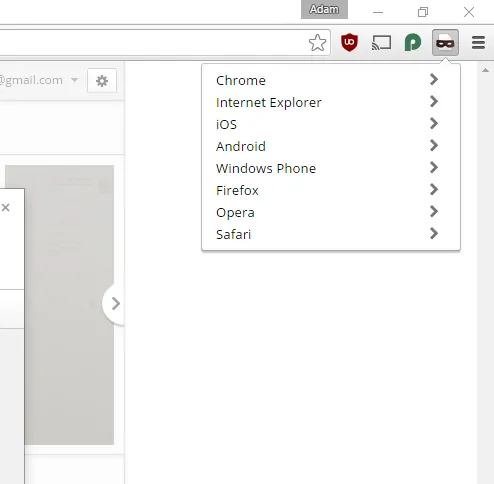The image size is (494, 484).
Task: Expand the iOS submenu arrow
Action: click(x=434, y=123)
